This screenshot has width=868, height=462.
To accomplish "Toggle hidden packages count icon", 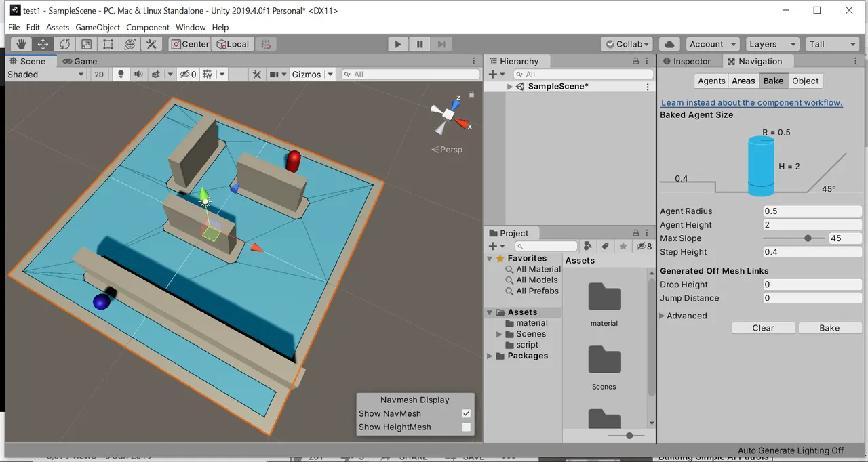I will (x=644, y=246).
